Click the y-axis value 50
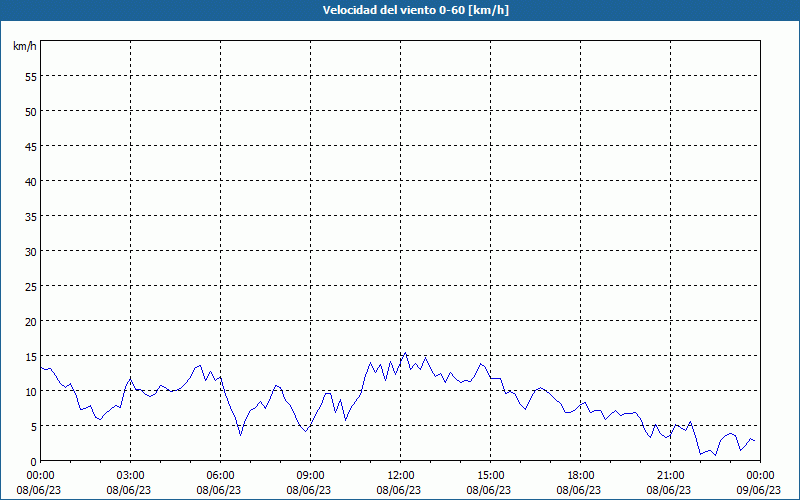 (x=31, y=112)
